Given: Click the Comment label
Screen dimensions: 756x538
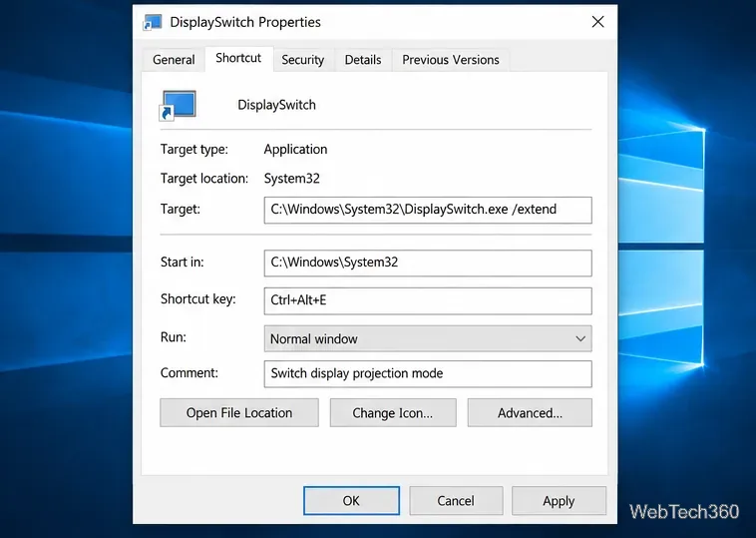Looking at the screenshot, I should pyautogui.click(x=189, y=373).
